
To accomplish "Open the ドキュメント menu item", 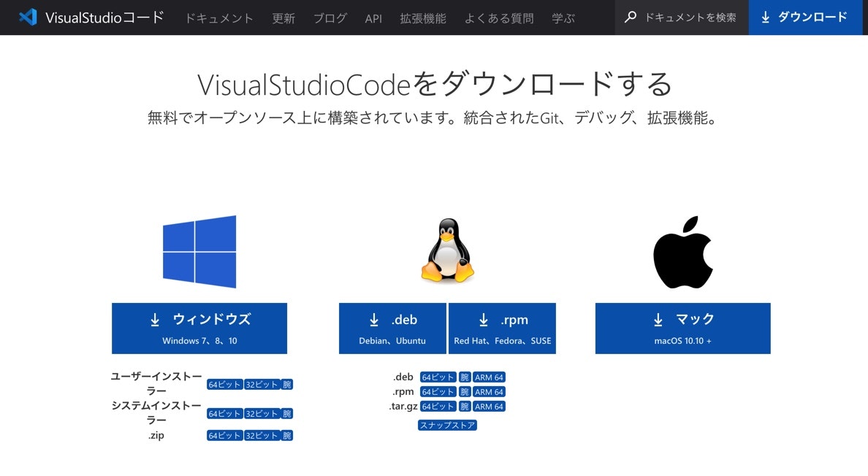I will pos(218,18).
